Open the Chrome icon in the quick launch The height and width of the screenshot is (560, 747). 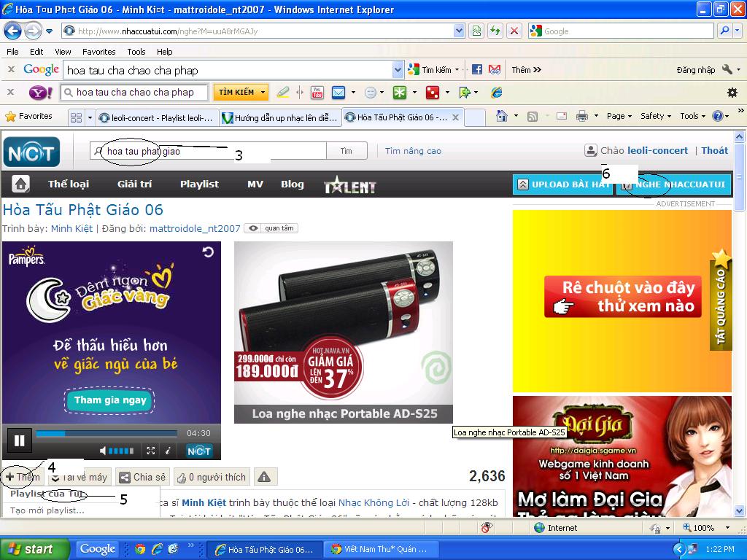(139, 549)
